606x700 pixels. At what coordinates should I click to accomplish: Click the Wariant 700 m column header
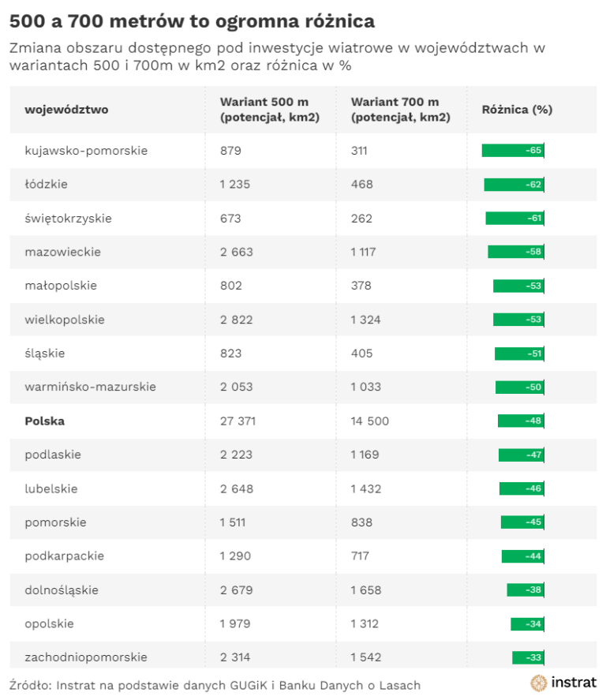point(395,110)
